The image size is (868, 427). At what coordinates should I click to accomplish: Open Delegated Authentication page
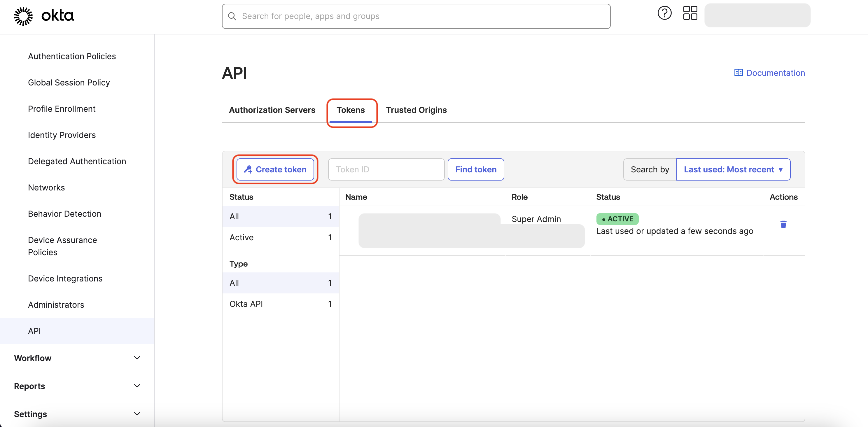pyautogui.click(x=77, y=161)
